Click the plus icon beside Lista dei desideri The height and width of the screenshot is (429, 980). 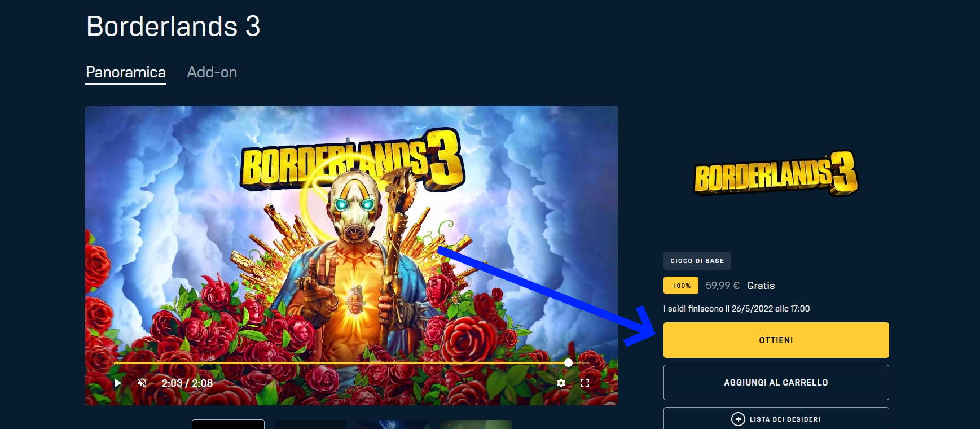pos(738,419)
